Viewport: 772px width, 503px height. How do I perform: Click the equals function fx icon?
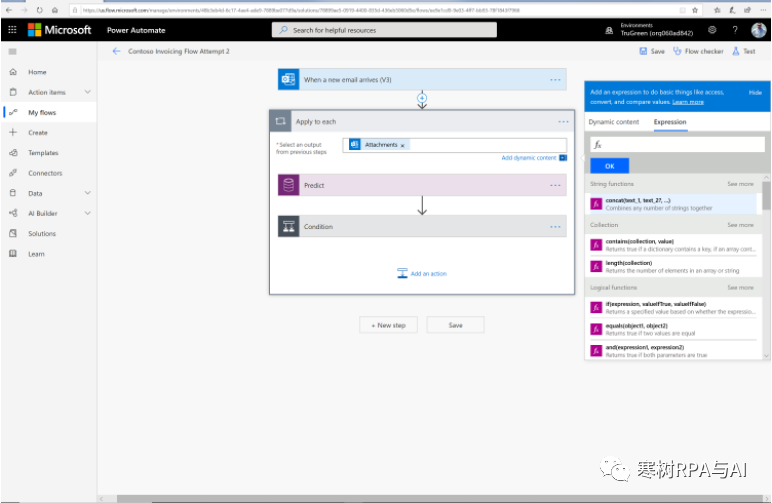(x=596, y=329)
